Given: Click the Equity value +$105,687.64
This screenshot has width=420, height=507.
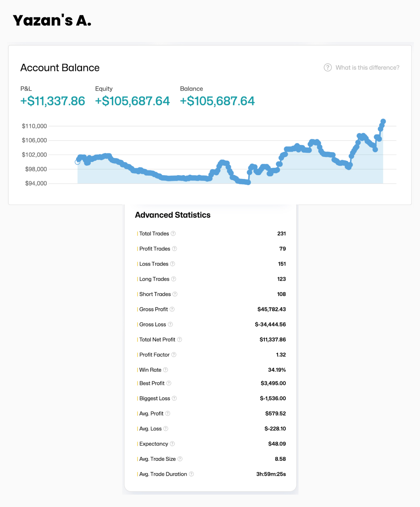Looking at the screenshot, I should pos(132,101).
